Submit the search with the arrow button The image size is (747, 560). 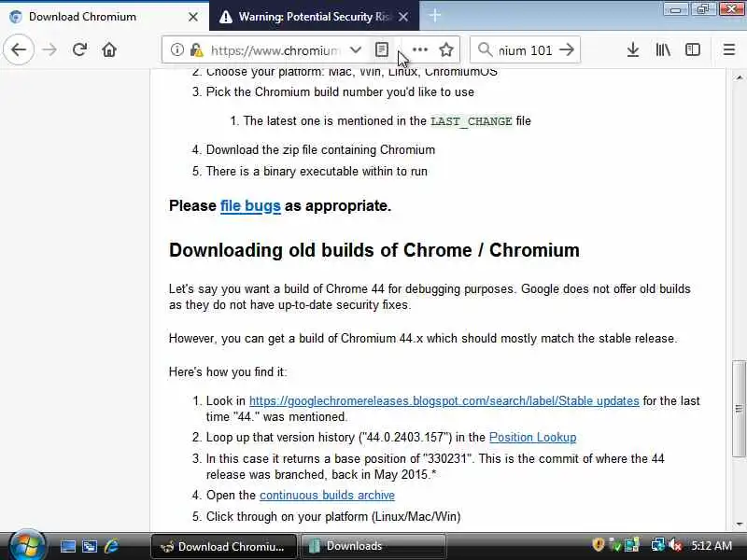pos(567,49)
